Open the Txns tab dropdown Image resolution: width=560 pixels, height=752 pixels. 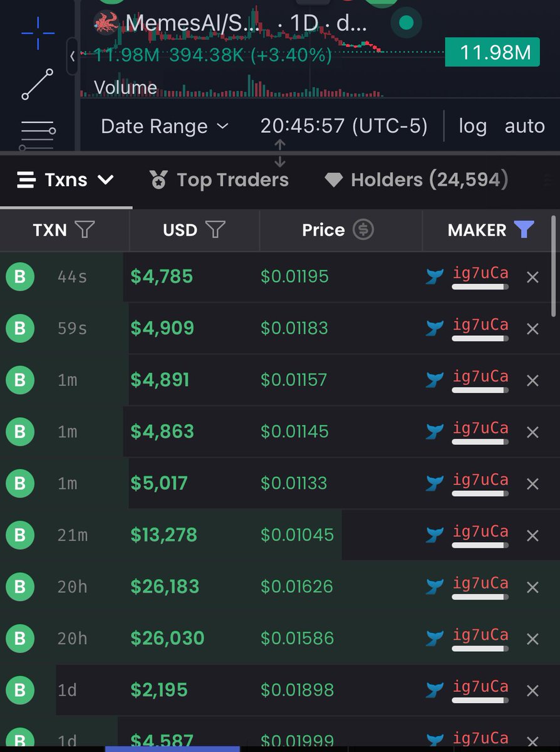[x=66, y=180]
